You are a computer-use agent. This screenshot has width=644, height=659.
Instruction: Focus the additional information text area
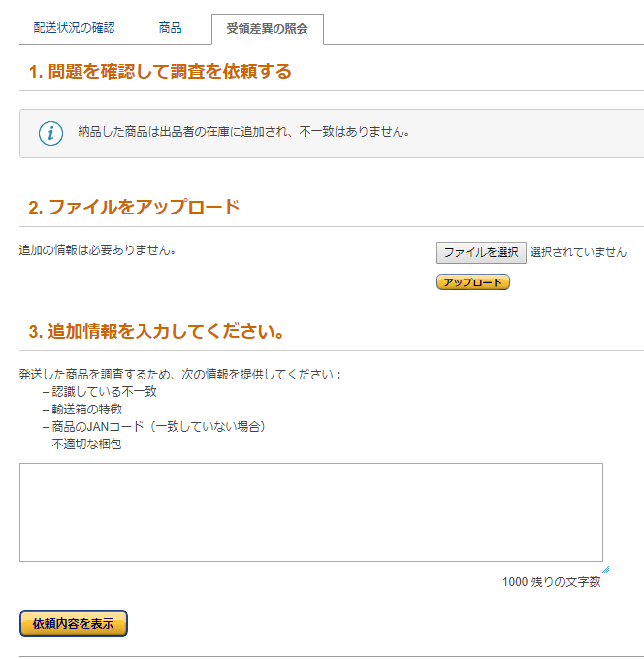pos(310,511)
